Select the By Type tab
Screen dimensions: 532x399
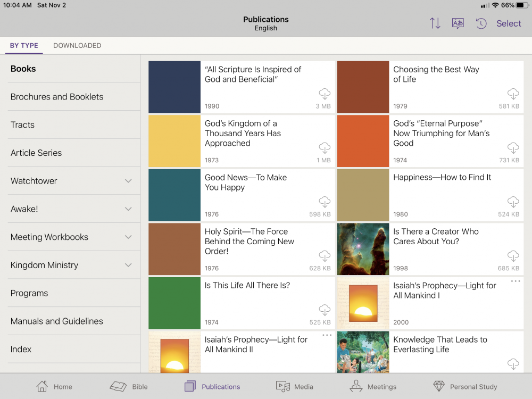pyautogui.click(x=24, y=46)
